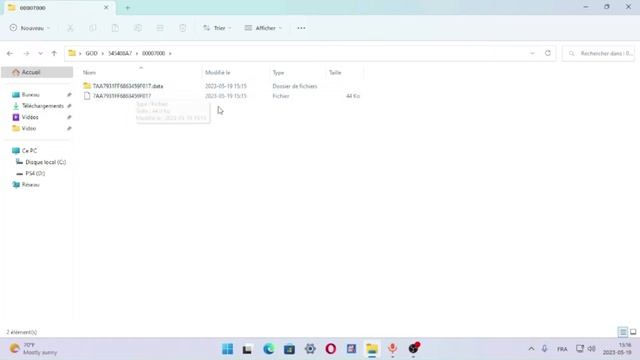Click the 44 Ko size cell
The image size is (640, 360).
click(x=353, y=96)
